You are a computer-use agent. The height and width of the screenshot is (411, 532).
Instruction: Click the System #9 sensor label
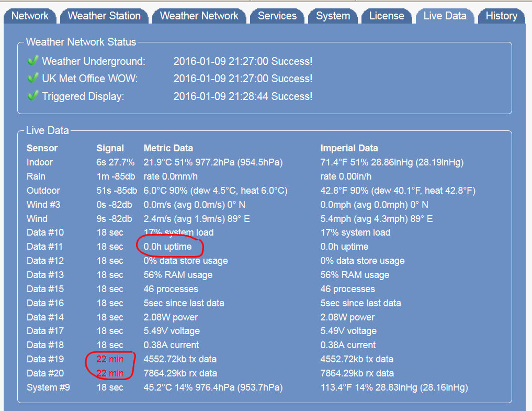tap(48, 387)
